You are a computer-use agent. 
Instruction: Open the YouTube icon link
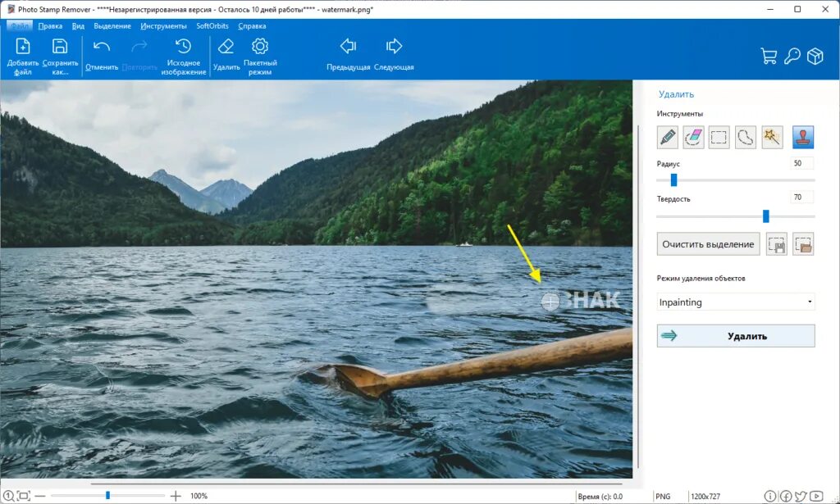[816, 496]
